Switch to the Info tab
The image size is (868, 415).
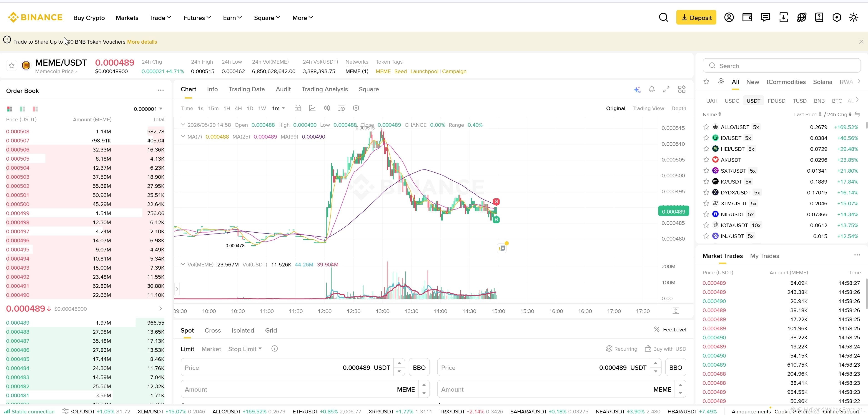212,89
